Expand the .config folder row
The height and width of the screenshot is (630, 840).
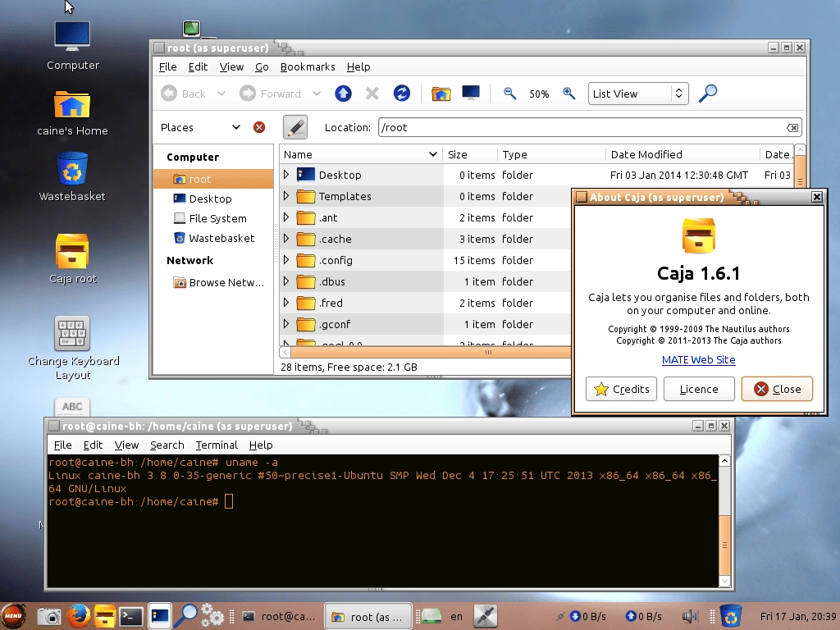coord(286,260)
